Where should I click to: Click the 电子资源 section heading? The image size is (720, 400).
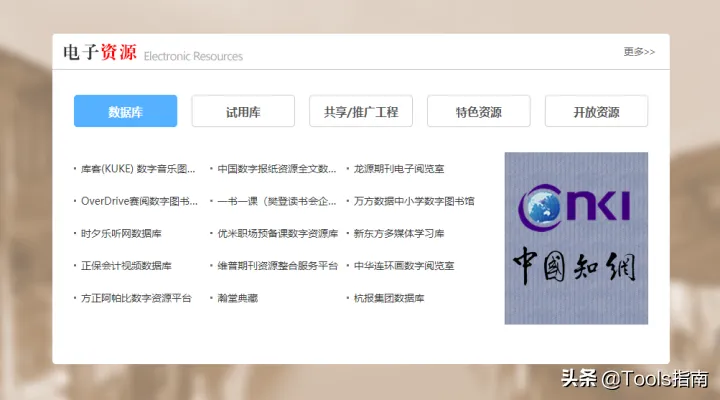tap(100, 52)
